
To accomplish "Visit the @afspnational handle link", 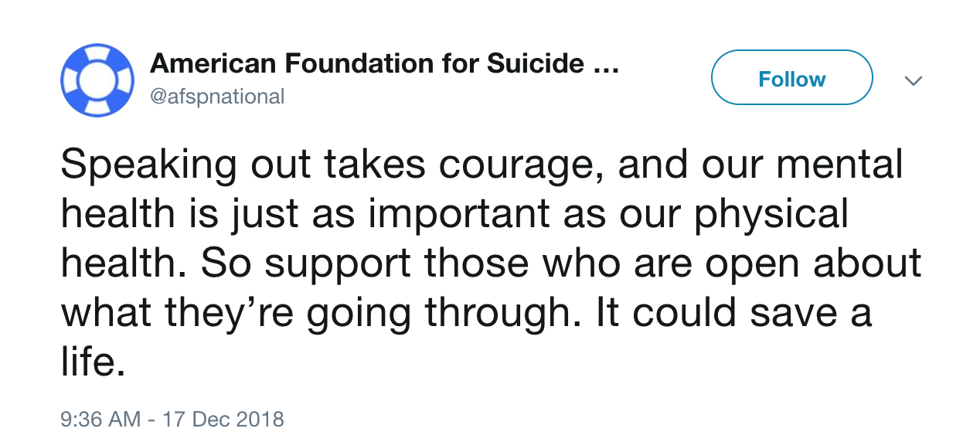I will point(217,97).
